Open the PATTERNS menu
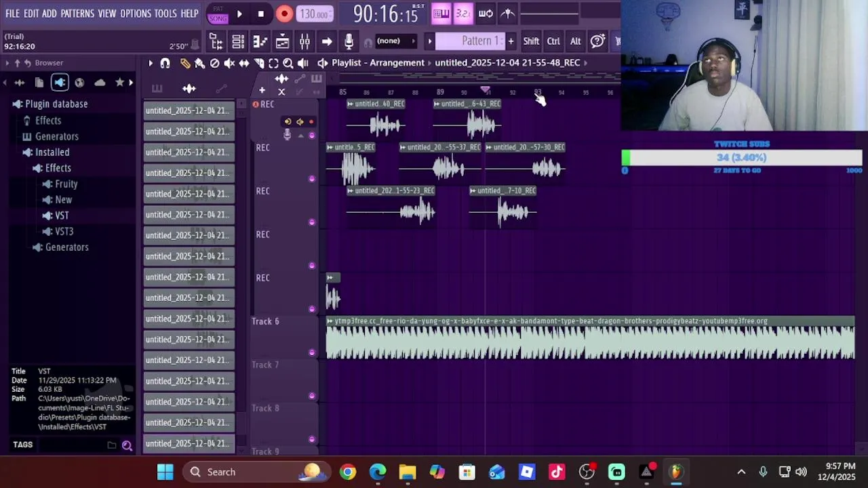This screenshot has height=488, width=868. (x=77, y=14)
